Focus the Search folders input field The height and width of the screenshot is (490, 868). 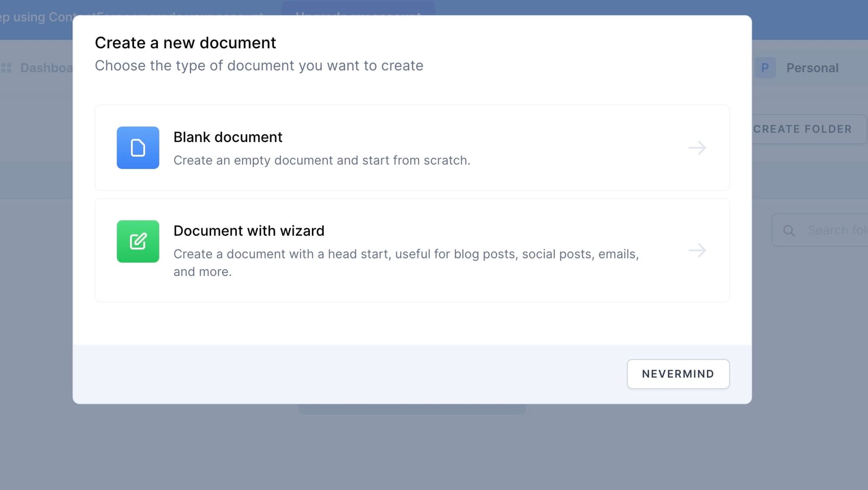point(837,230)
